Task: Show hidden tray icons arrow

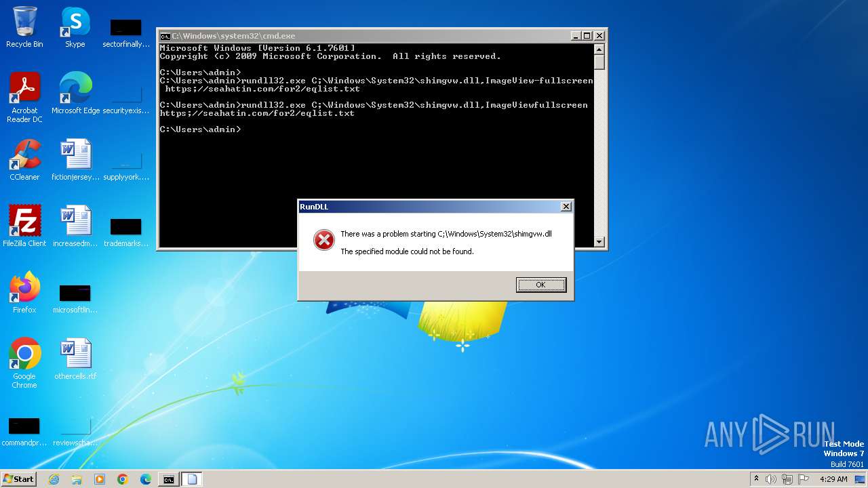Action: (x=757, y=479)
